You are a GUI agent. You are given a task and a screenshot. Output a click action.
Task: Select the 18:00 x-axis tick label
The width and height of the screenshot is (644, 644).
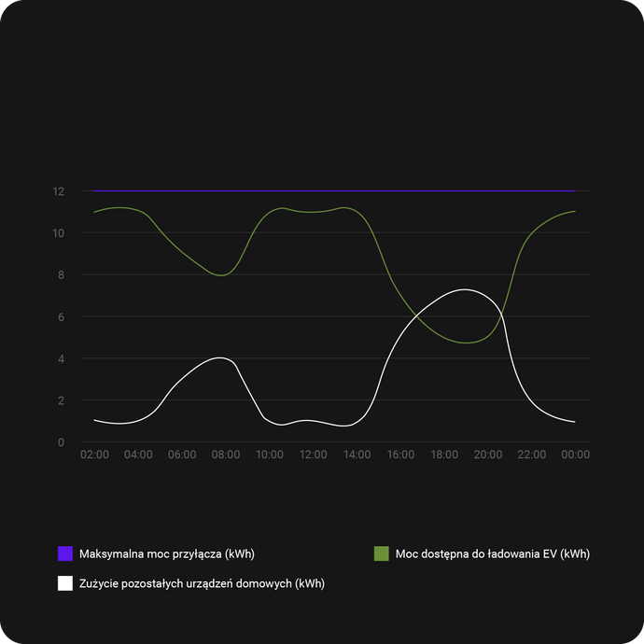[443, 455]
